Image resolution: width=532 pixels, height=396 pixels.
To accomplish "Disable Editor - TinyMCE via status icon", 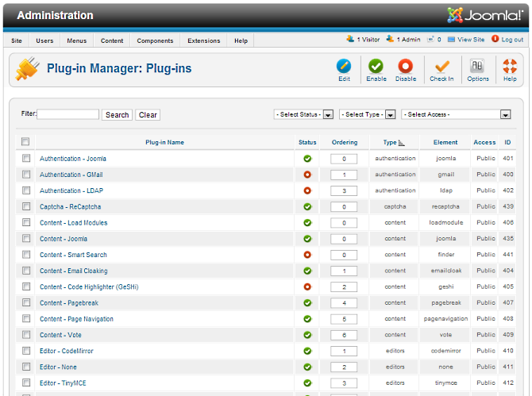I will (307, 383).
